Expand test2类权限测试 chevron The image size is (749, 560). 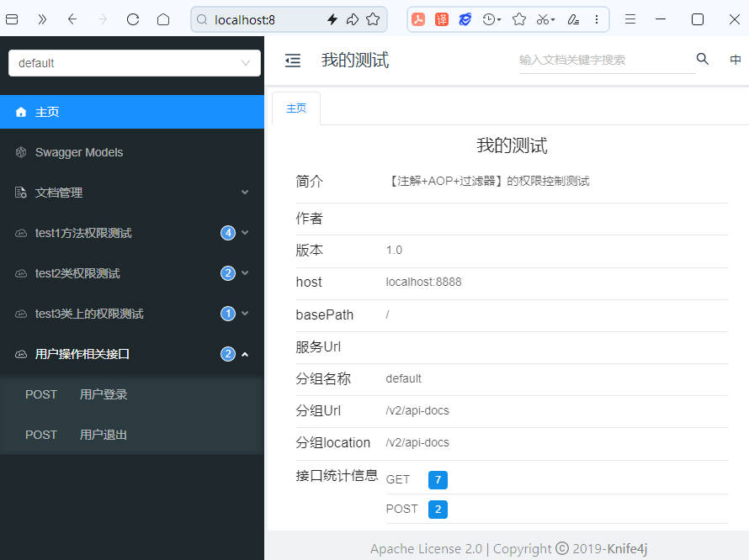click(x=245, y=273)
